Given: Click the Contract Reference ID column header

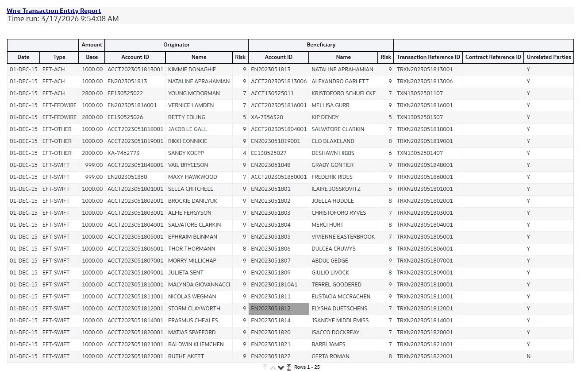Looking at the screenshot, I should 493,57.
